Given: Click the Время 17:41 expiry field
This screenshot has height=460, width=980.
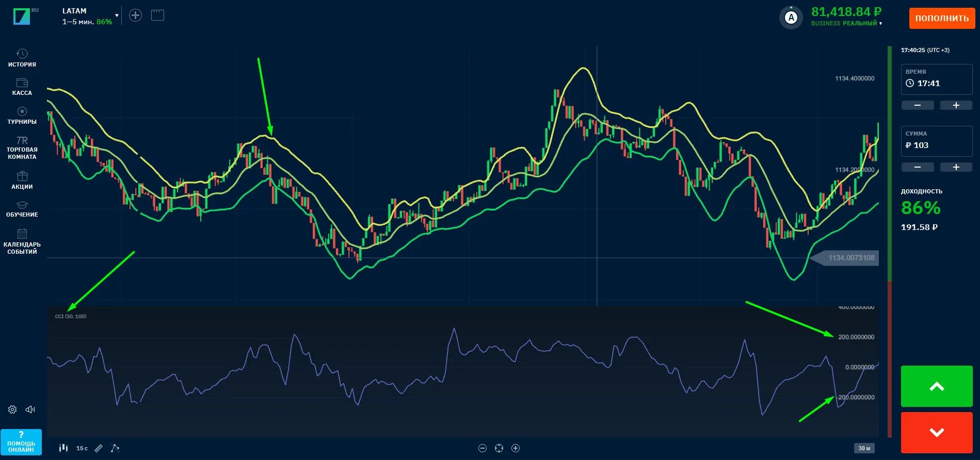Looking at the screenshot, I should coord(937,79).
